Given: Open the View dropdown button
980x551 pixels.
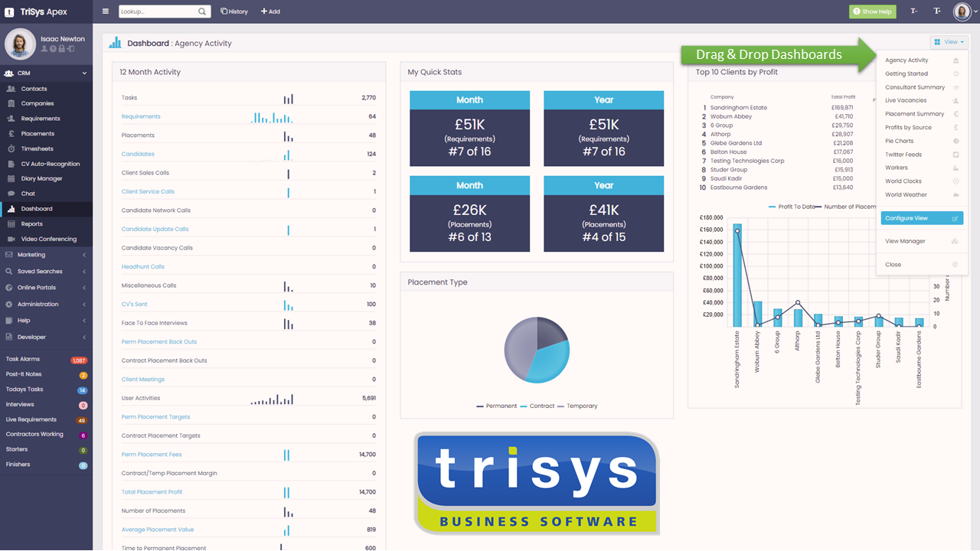Looking at the screenshot, I should coord(949,42).
